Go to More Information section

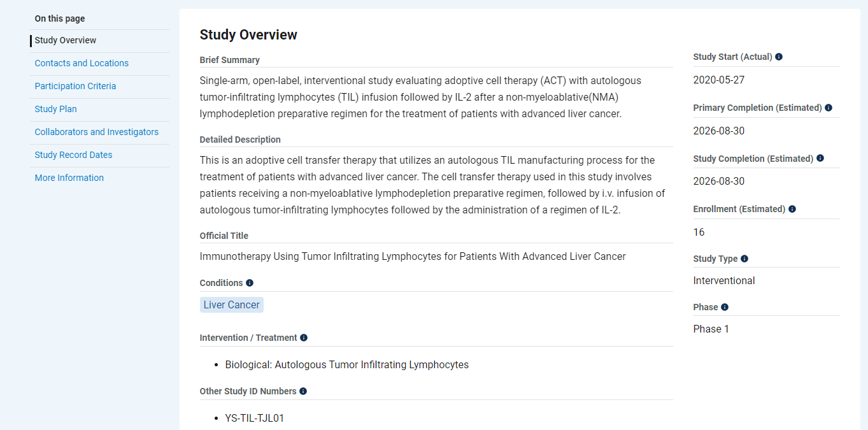[69, 178]
